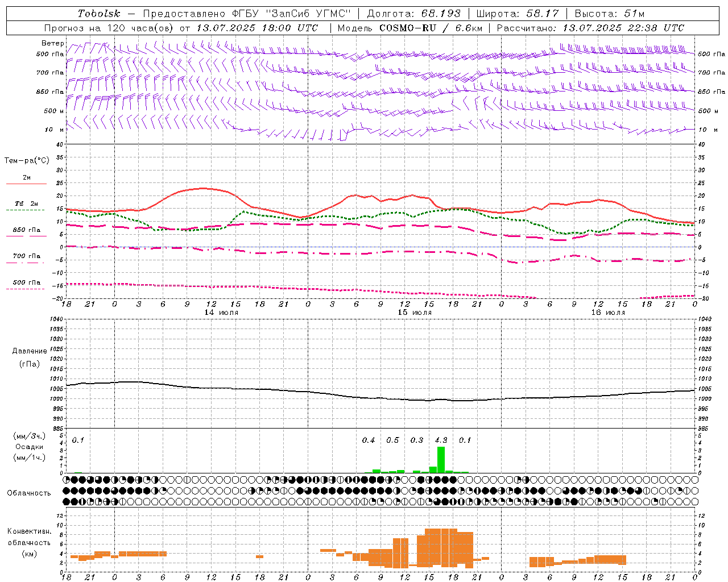Click the 500 гПа temperature legend entry
728x582 pixels.
coord(26,285)
